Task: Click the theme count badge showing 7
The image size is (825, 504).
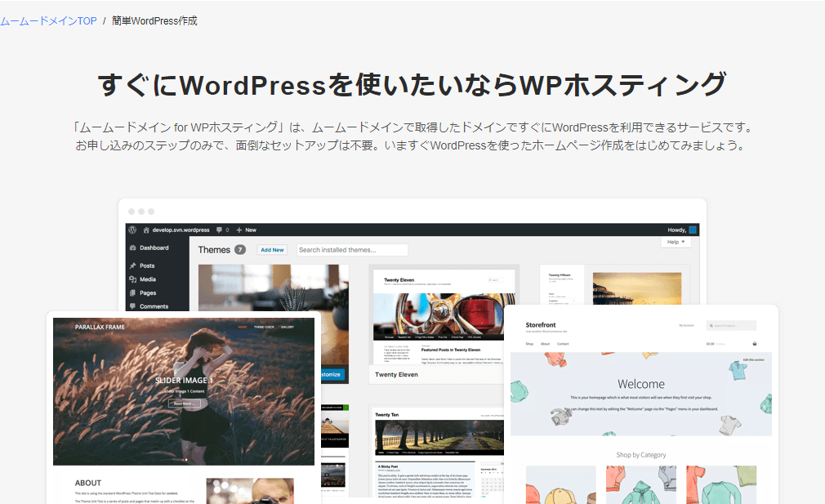Action: pyautogui.click(x=240, y=250)
